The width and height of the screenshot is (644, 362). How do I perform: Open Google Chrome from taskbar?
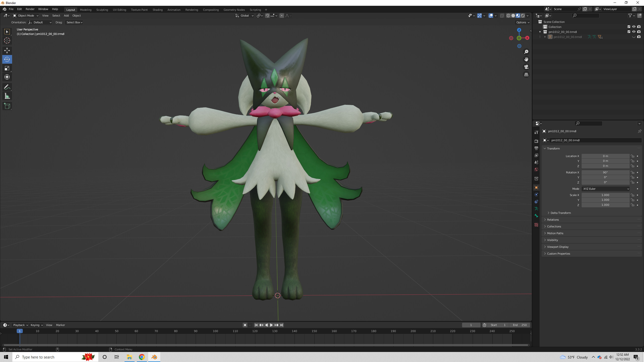[142, 357]
